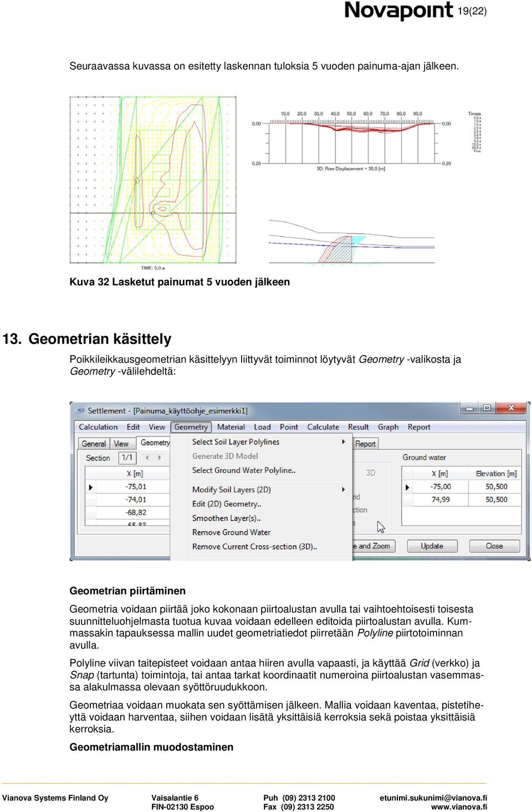Select the row marker beside -75,01
Screen dimensions: 532x812
90,487
